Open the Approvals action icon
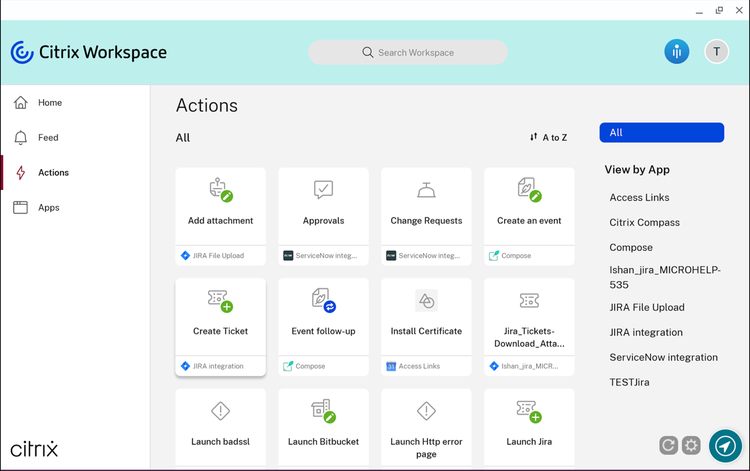This screenshot has height=471, width=750. point(323,189)
